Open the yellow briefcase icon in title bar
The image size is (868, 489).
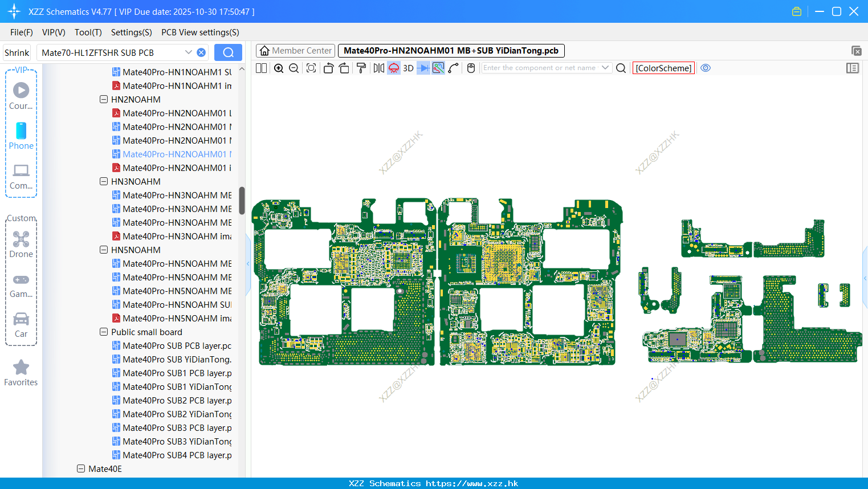(797, 11)
